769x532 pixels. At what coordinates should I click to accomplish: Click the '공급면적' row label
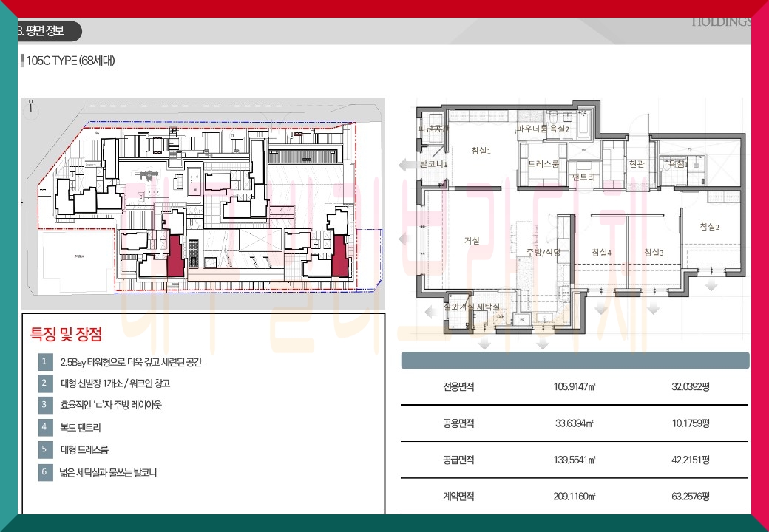tap(458, 460)
